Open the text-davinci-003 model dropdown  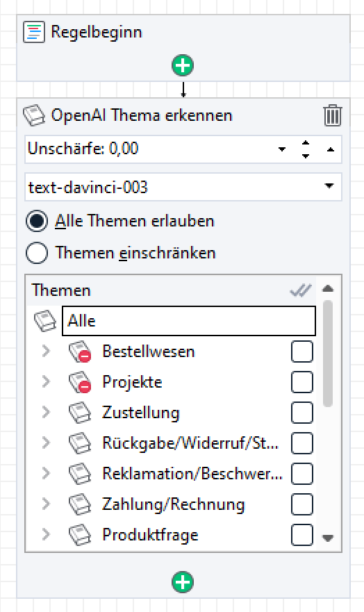click(x=329, y=186)
